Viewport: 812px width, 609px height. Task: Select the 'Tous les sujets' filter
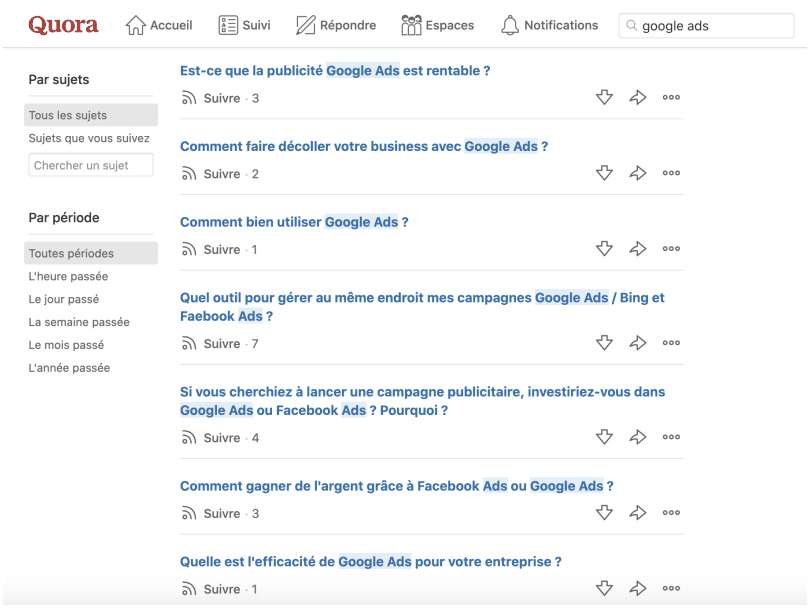[x=91, y=115]
